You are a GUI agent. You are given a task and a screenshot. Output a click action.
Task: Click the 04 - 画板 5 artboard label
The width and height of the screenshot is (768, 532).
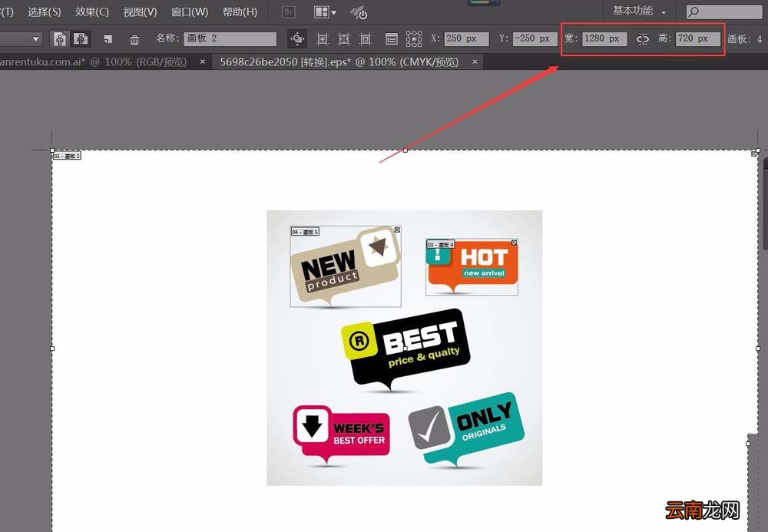click(x=305, y=232)
